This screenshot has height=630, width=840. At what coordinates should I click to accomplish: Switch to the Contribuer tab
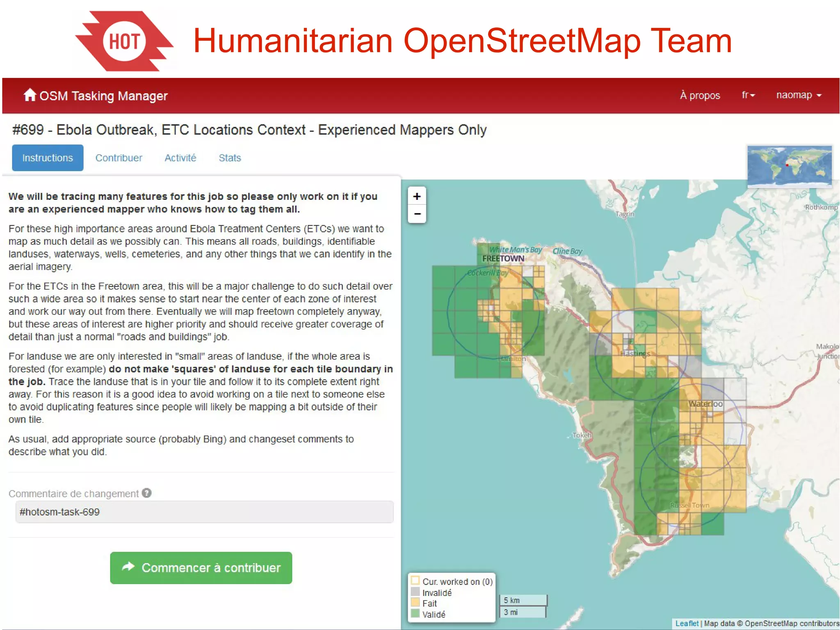pos(119,158)
